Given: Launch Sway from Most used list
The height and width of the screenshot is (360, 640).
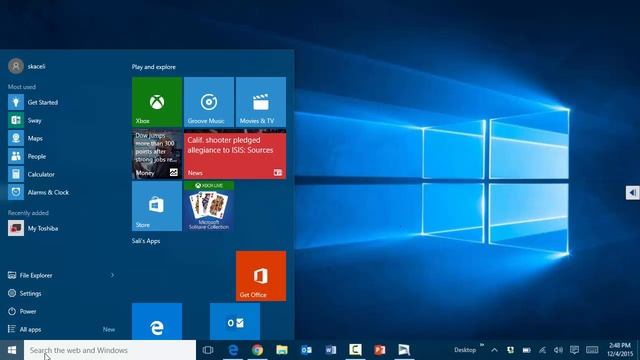Looking at the screenshot, I should tap(61, 120).
